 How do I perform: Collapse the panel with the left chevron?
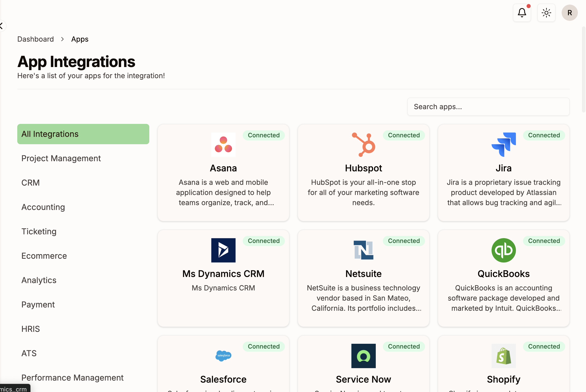[x=2, y=26]
